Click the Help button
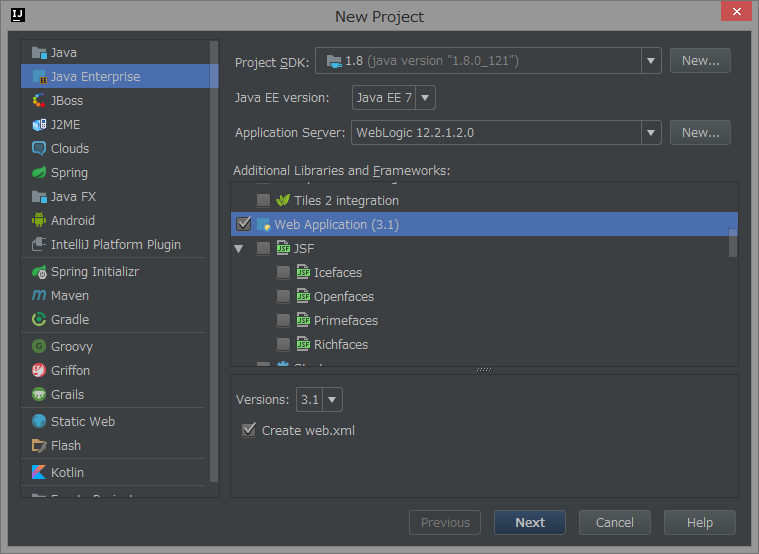 [x=700, y=523]
